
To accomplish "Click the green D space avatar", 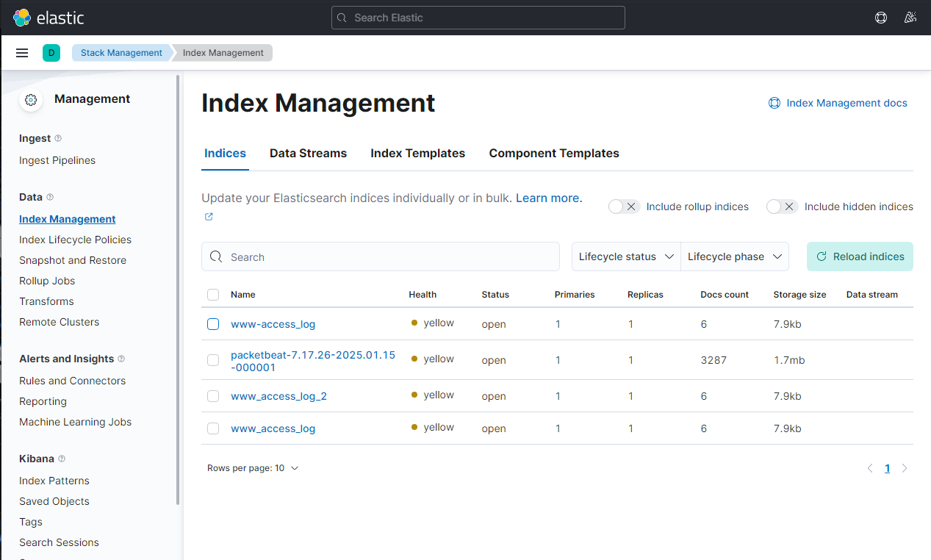I will [x=51, y=53].
